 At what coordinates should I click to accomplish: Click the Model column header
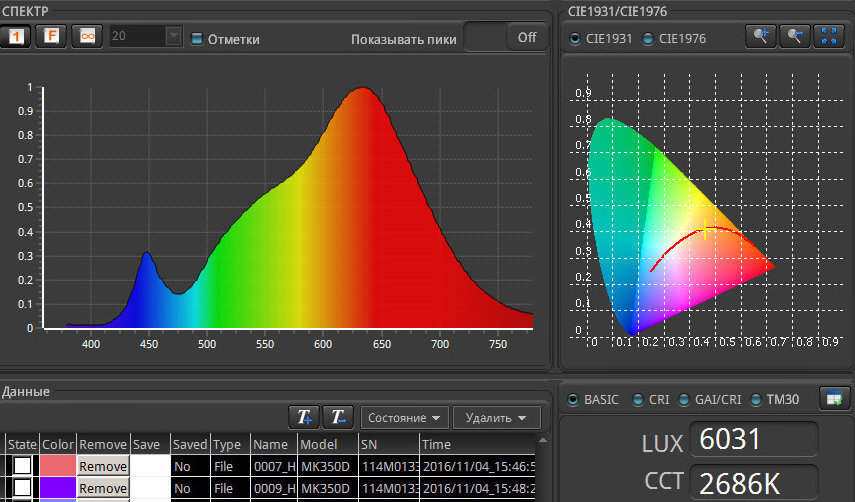[x=328, y=444]
